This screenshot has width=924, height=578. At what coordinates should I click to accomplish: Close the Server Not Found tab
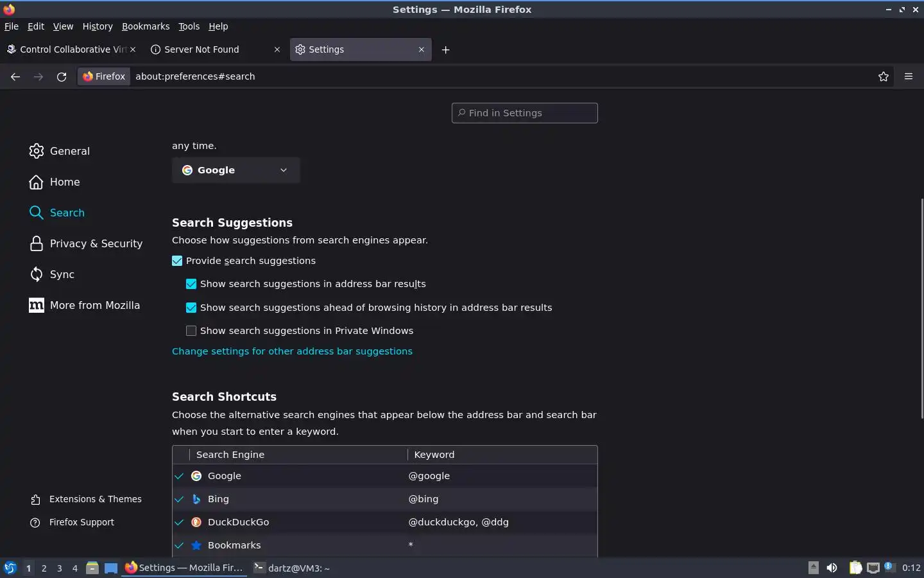coord(277,49)
